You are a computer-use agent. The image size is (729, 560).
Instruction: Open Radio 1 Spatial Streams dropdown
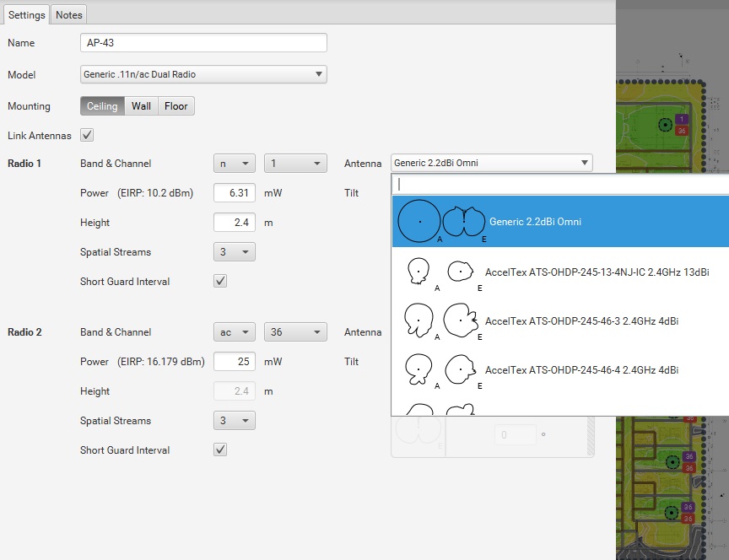pos(235,252)
